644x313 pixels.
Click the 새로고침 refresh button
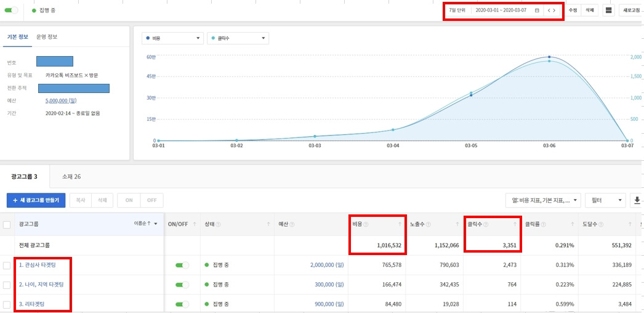tap(631, 10)
